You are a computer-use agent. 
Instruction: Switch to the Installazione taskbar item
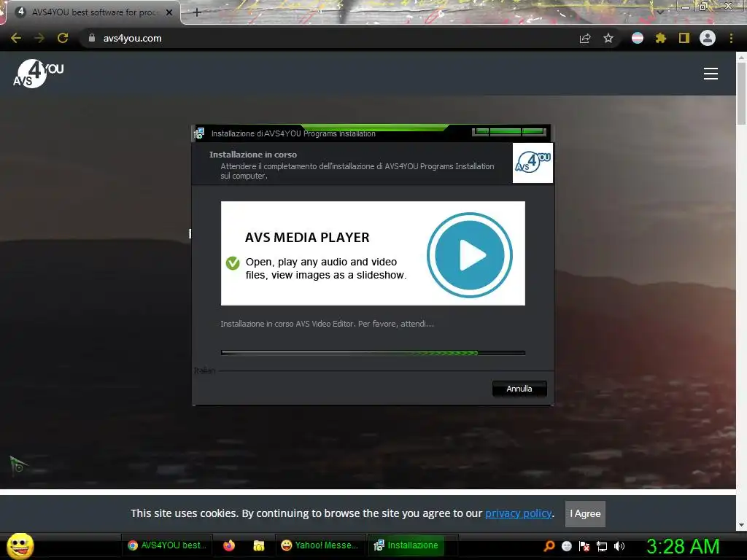406,545
